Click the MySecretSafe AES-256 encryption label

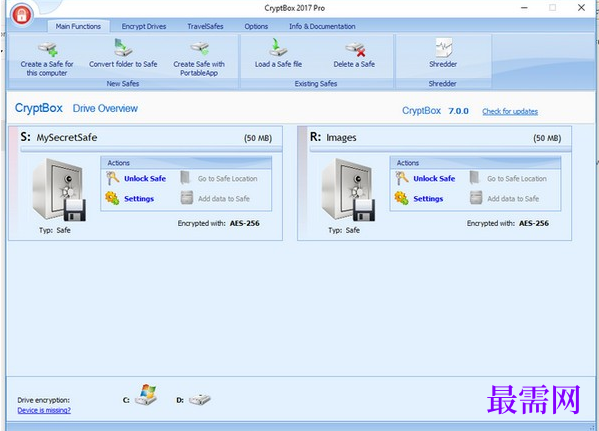click(244, 223)
